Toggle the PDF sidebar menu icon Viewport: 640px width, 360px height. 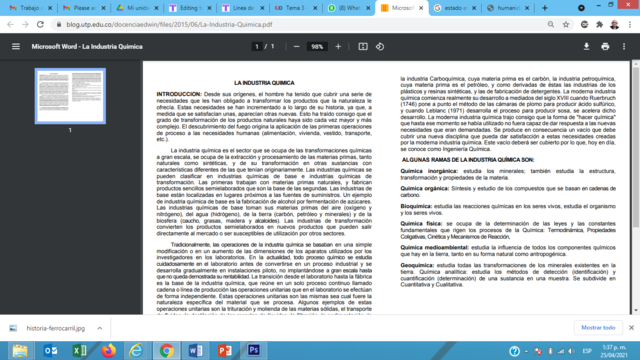coord(16,47)
